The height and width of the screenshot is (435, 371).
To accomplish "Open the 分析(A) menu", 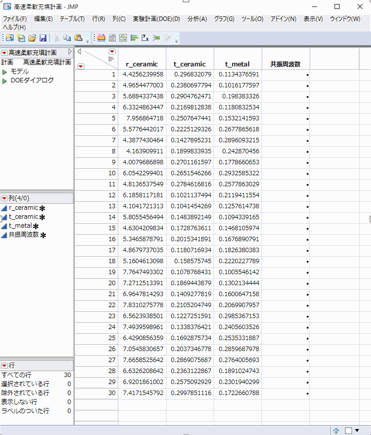I will [x=197, y=19].
